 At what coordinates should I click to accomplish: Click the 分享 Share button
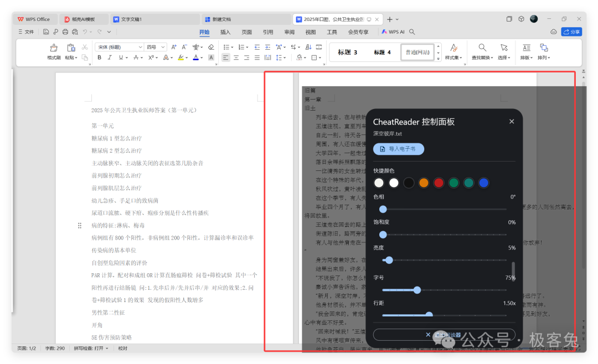tap(571, 32)
